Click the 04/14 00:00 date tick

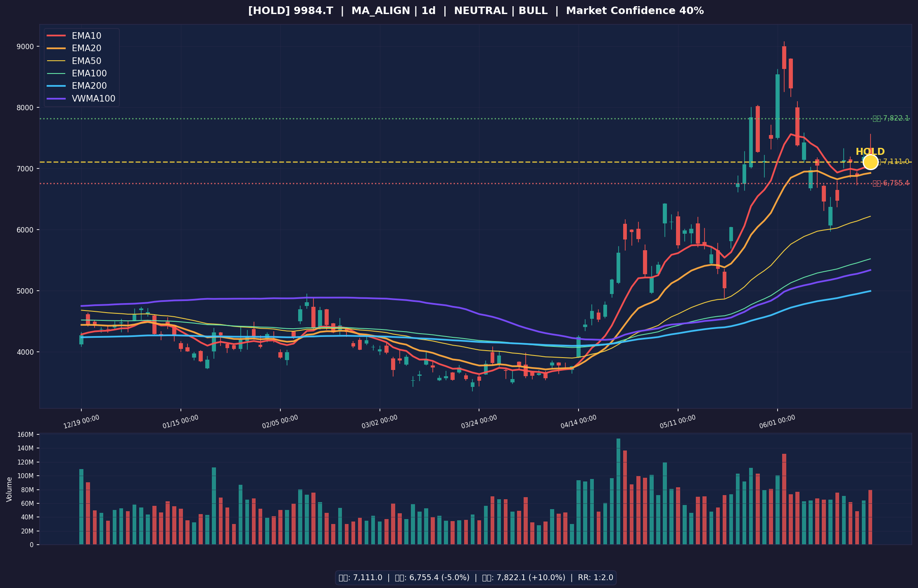pyautogui.click(x=579, y=422)
